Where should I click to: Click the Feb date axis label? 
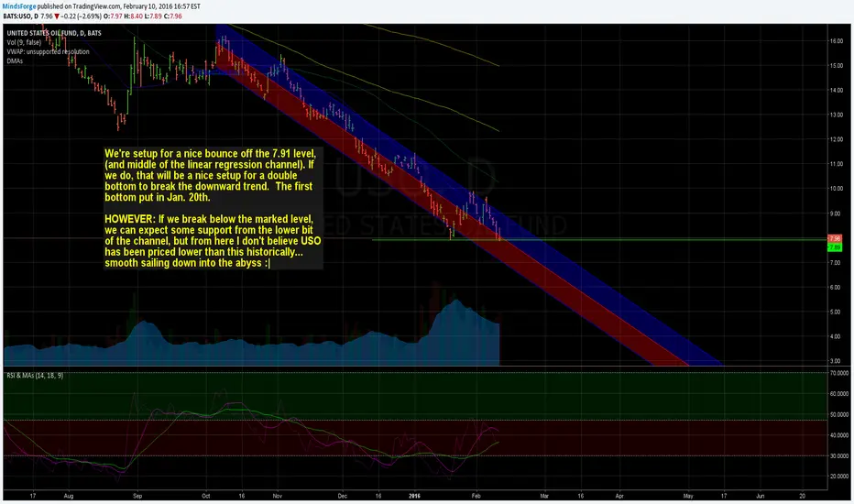coord(476,497)
